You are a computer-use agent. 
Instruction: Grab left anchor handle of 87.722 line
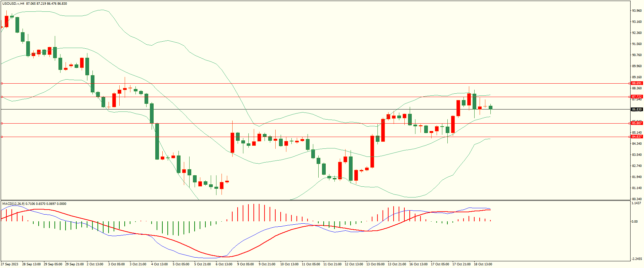2,97
